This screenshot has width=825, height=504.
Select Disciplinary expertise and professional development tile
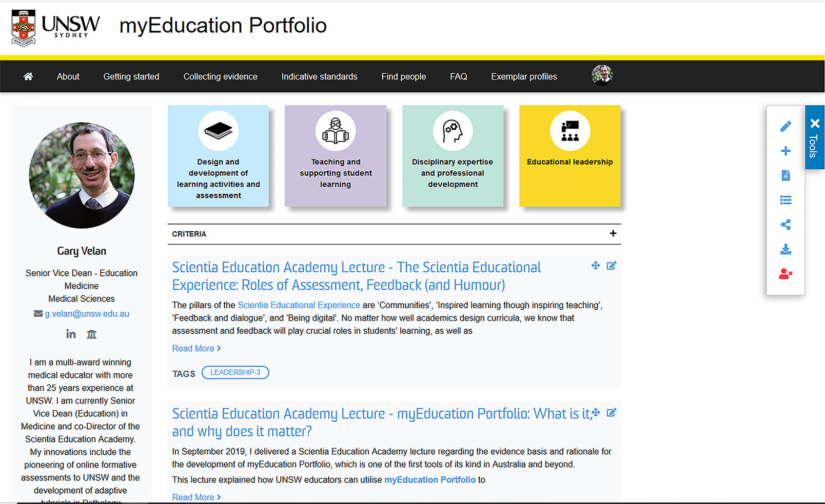coord(453,156)
